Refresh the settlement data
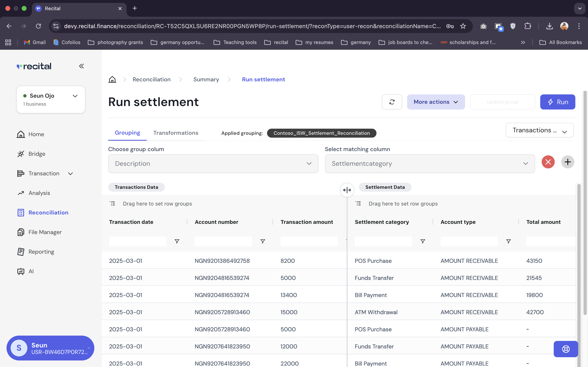 point(392,102)
